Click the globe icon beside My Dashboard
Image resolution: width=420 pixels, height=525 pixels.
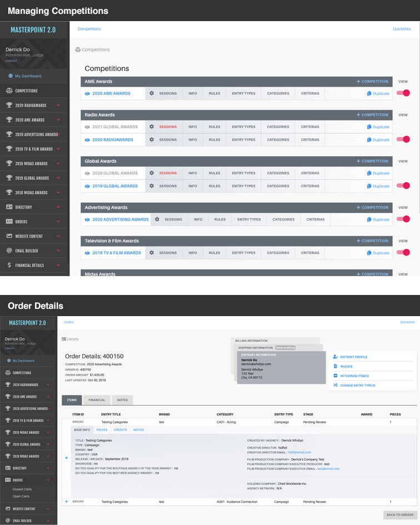[x=11, y=76]
